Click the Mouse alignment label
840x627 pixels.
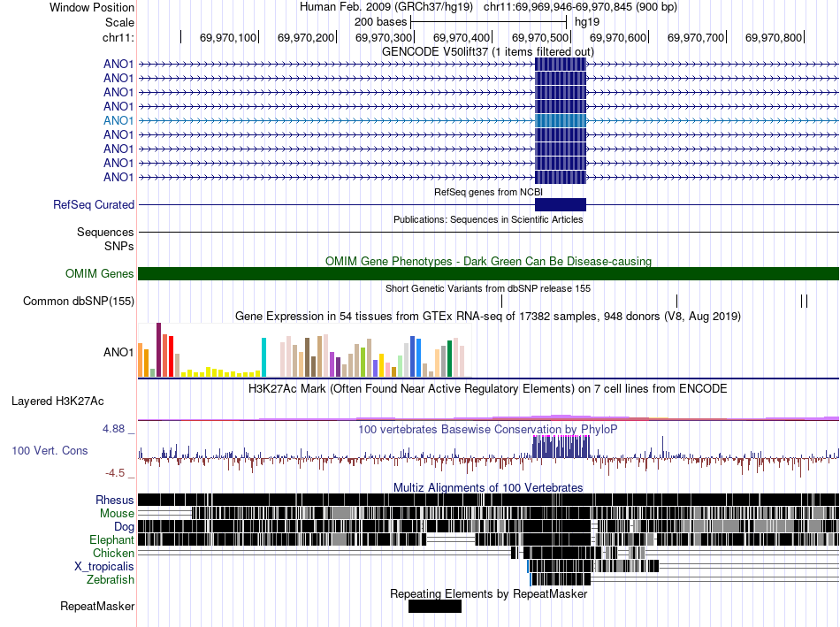point(117,514)
